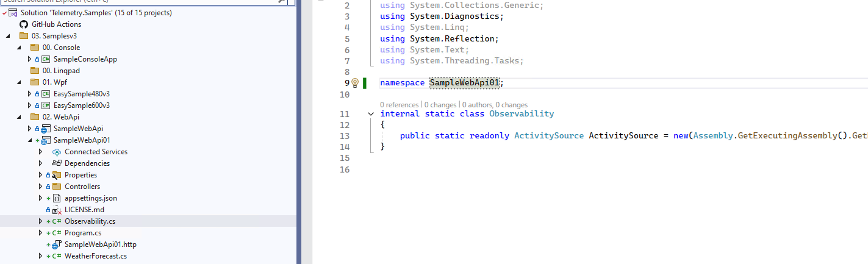Click the GitHub Actions octocat icon

coord(24,24)
